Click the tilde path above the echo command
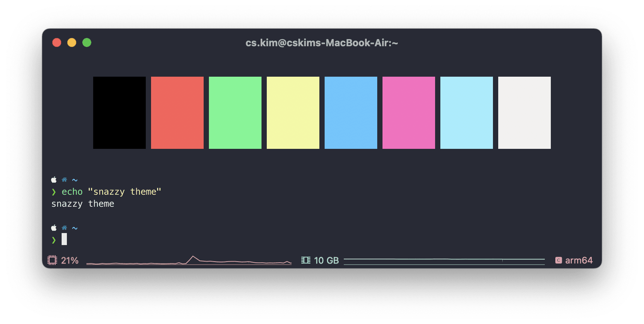This screenshot has width=644, height=324. point(75,180)
